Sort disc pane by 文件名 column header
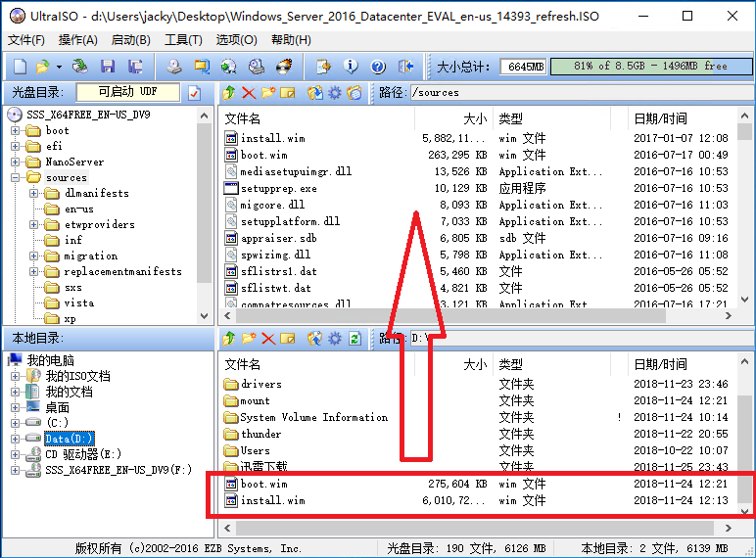The width and height of the screenshot is (756, 558). (x=316, y=118)
